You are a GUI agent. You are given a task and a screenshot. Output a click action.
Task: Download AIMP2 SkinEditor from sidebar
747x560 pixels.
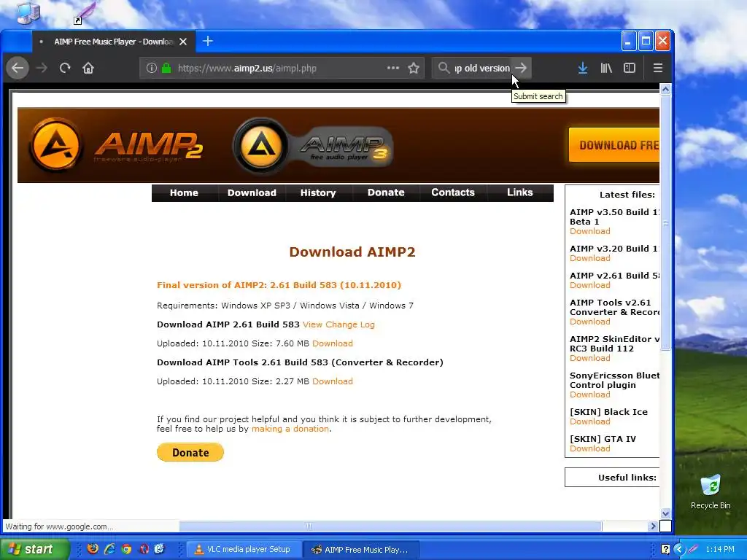[x=589, y=359]
